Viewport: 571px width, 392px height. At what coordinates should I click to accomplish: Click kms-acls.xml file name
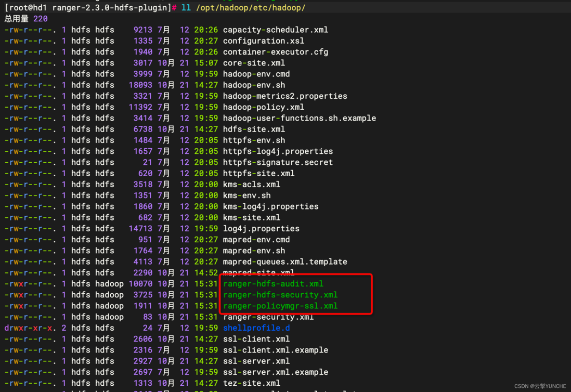coord(252,184)
